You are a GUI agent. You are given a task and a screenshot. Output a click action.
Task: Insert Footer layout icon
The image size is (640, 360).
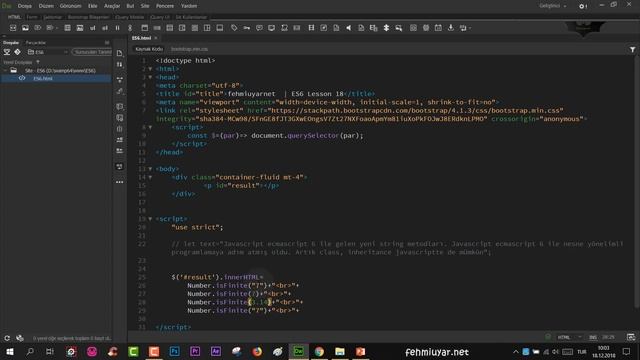tap(220, 28)
